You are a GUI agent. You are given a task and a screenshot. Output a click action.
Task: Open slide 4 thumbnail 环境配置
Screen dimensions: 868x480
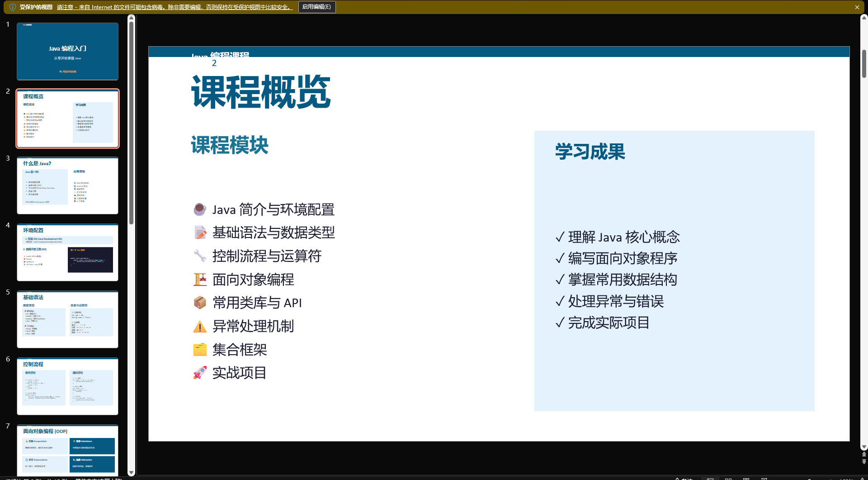coord(68,252)
